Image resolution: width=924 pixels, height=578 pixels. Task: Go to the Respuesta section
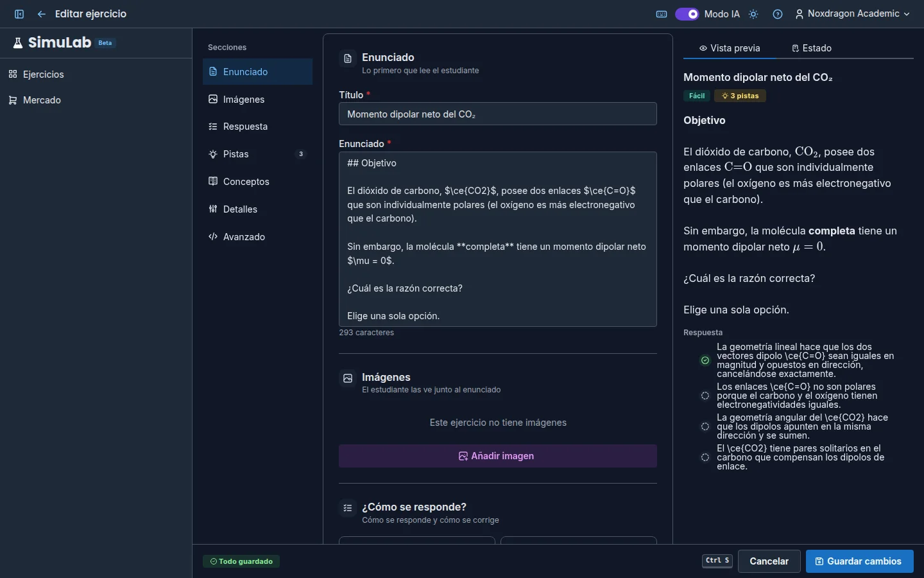pyautogui.click(x=257, y=127)
